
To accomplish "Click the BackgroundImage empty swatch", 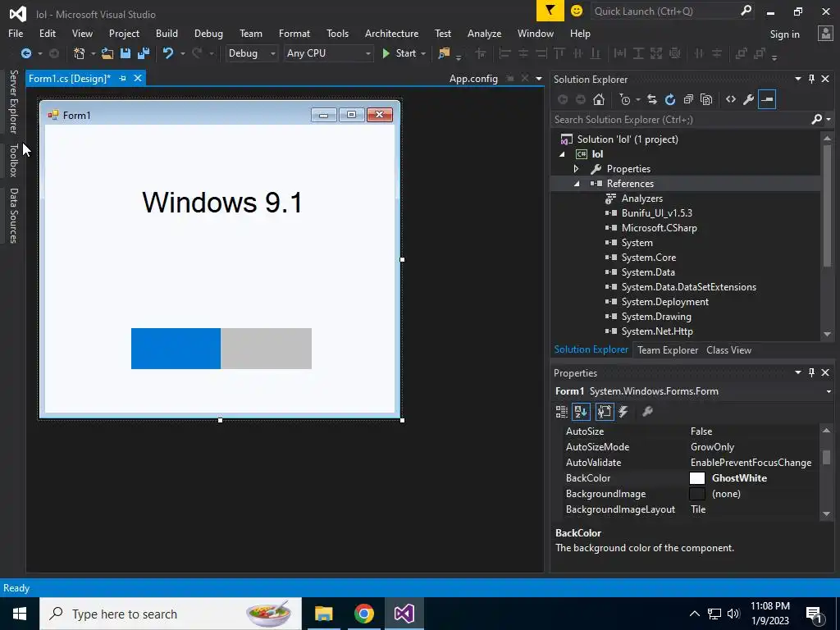I will (x=697, y=493).
